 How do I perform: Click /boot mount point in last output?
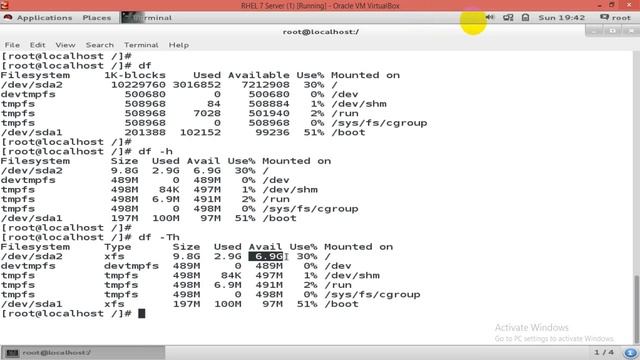click(x=342, y=304)
